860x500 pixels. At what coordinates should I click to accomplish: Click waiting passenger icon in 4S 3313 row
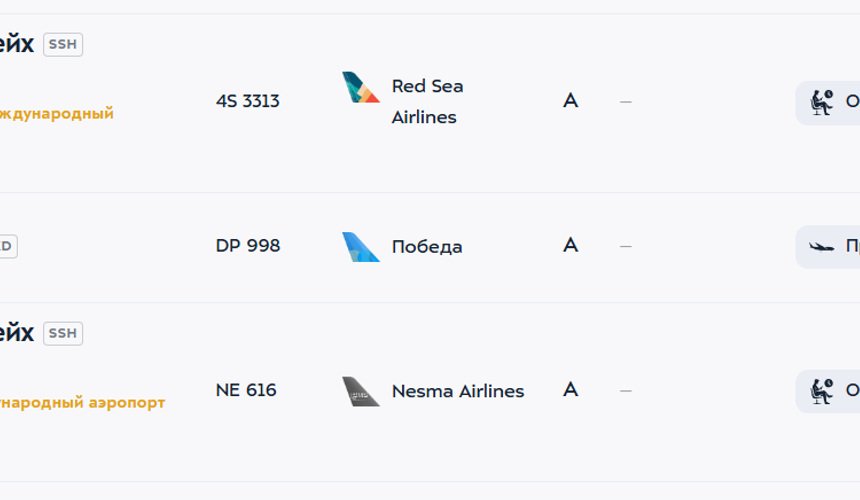tap(822, 102)
